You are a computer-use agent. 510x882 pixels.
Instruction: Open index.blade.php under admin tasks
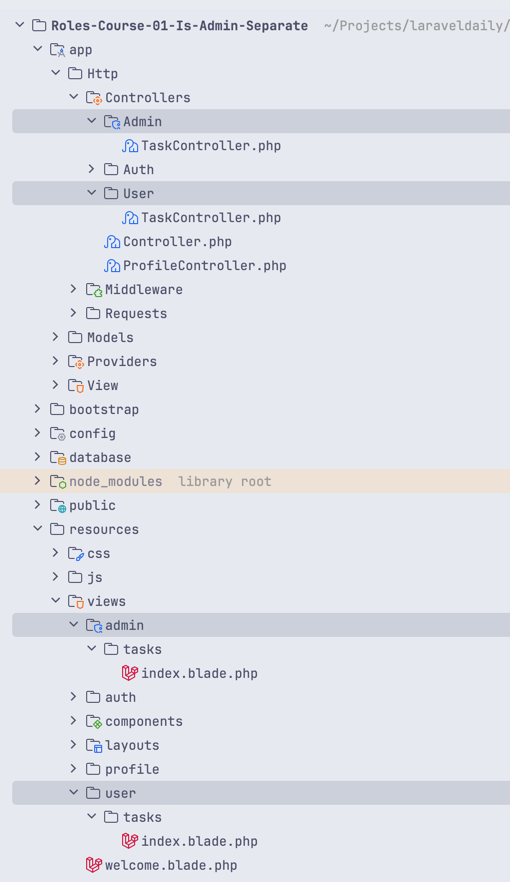(x=199, y=673)
